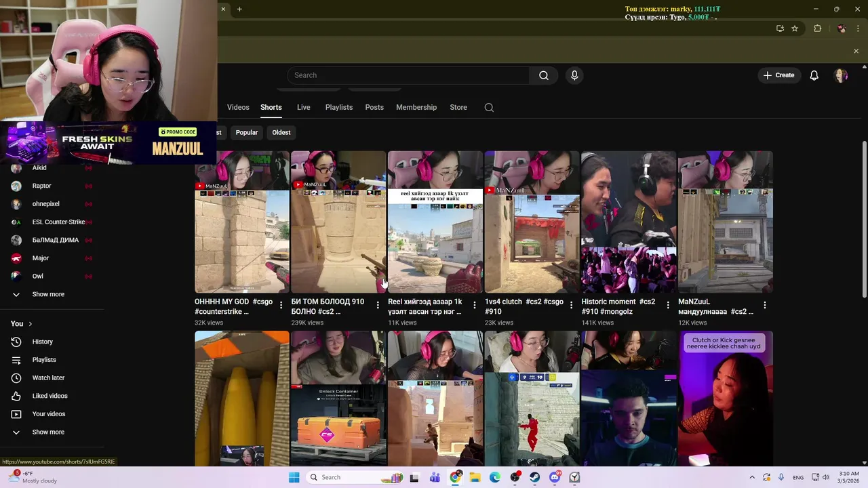The height and width of the screenshot is (488, 868).
Task: Open options for 'MaNZuuL мандуулнаааа' short
Action: tap(764, 305)
